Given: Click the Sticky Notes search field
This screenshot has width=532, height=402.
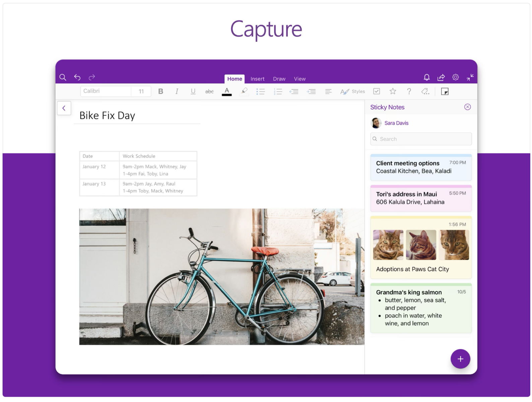Looking at the screenshot, I should 421,139.
